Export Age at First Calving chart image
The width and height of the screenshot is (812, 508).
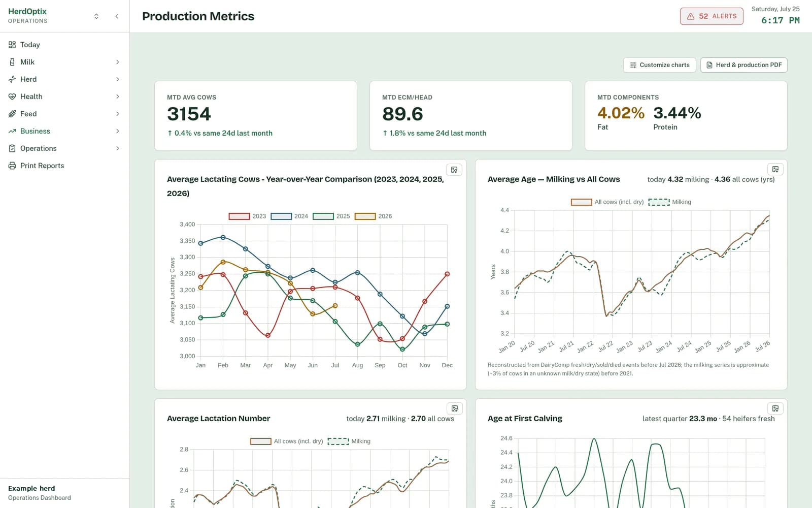[775, 408]
